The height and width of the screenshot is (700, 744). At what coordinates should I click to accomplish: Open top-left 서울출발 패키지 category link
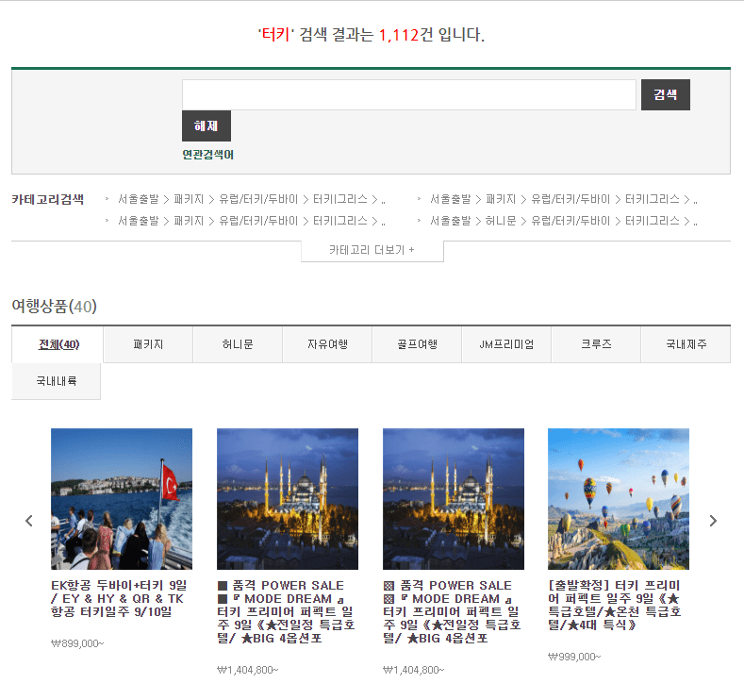tap(252, 199)
